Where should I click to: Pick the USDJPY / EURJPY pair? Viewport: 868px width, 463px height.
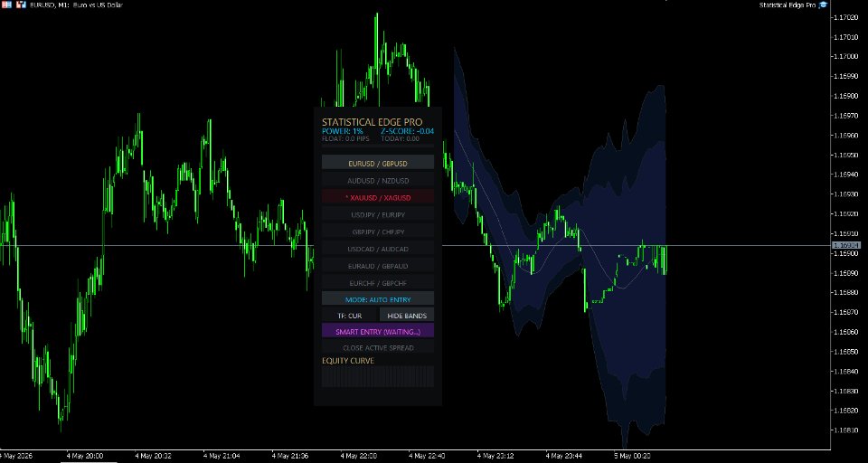pos(378,214)
